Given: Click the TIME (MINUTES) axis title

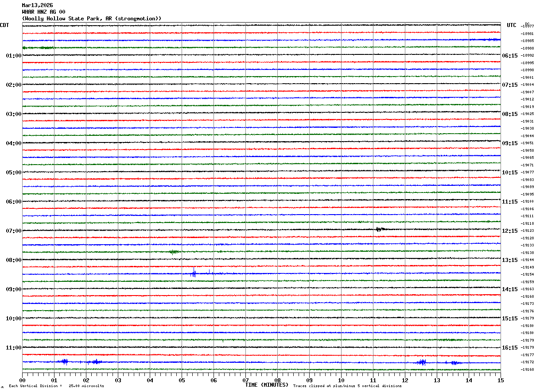Looking at the screenshot, I should point(267,385).
